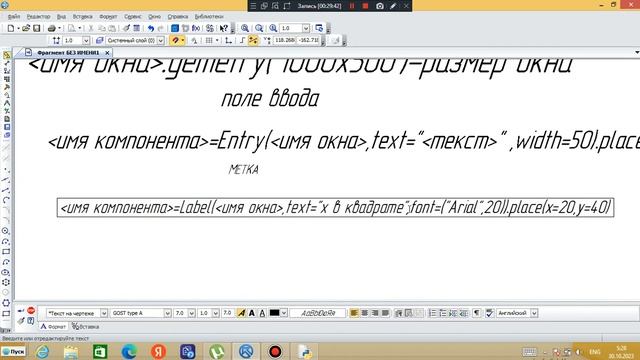The height and width of the screenshot is (360, 640).
Task: Align text left in the text toolbar
Action: [354, 313]
